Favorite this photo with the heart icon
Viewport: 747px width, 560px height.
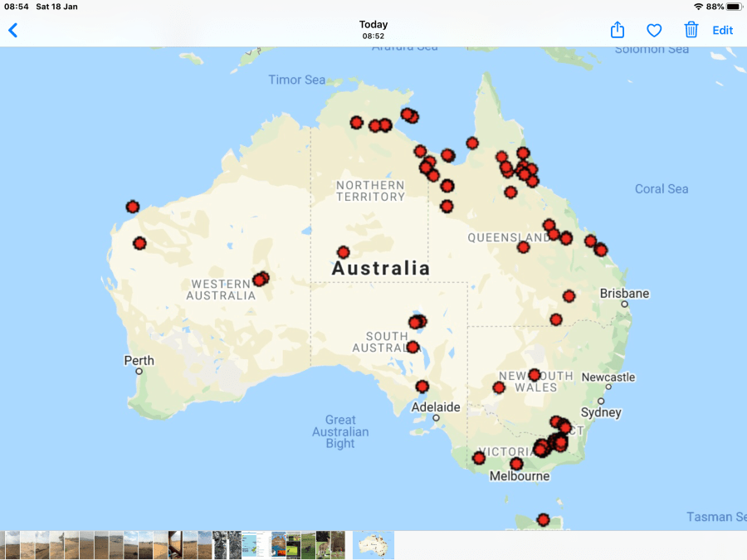coord(654,31)
